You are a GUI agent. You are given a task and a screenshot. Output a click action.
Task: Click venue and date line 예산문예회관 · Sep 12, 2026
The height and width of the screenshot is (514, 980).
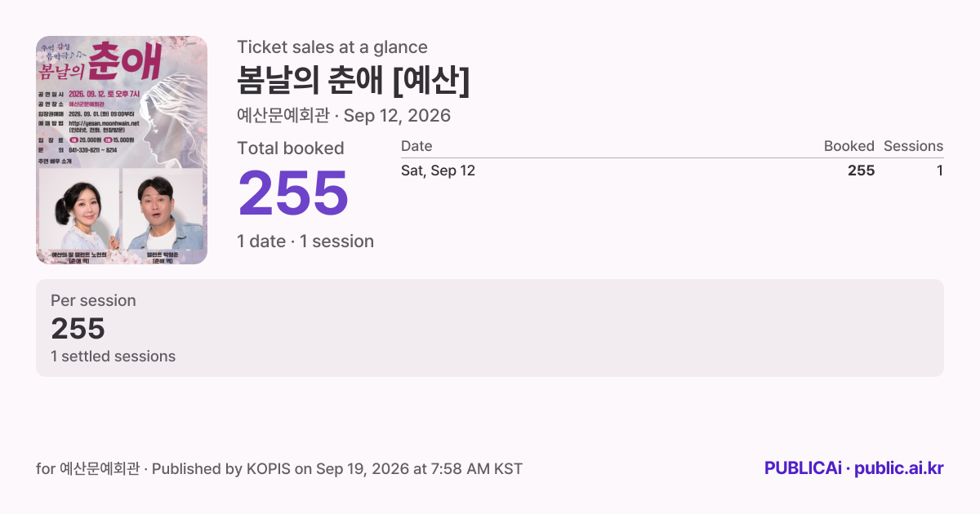(344, 115)
